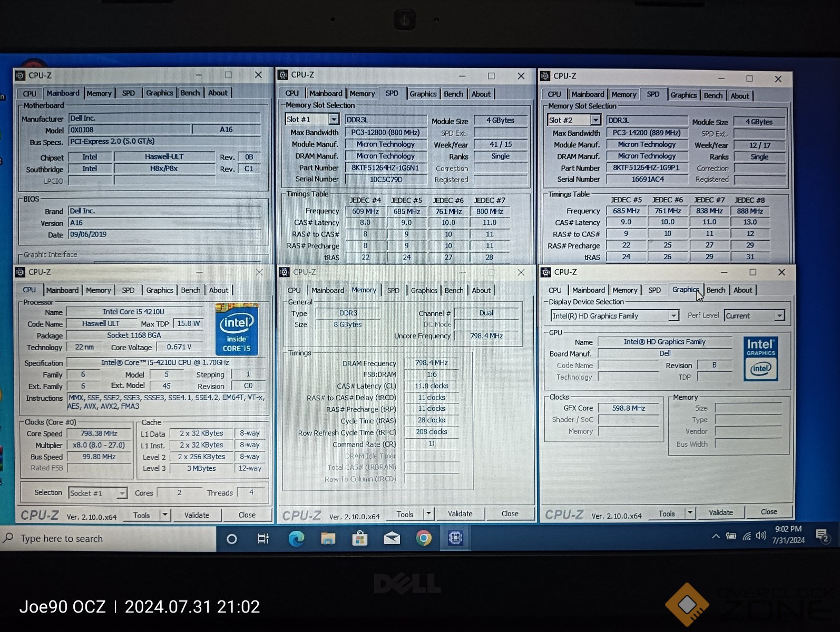Image resolution: width=840 pixels, height=632 pixels.
Task: Click the BIOS date 09/06/2019 value
Action: [164, 234]
